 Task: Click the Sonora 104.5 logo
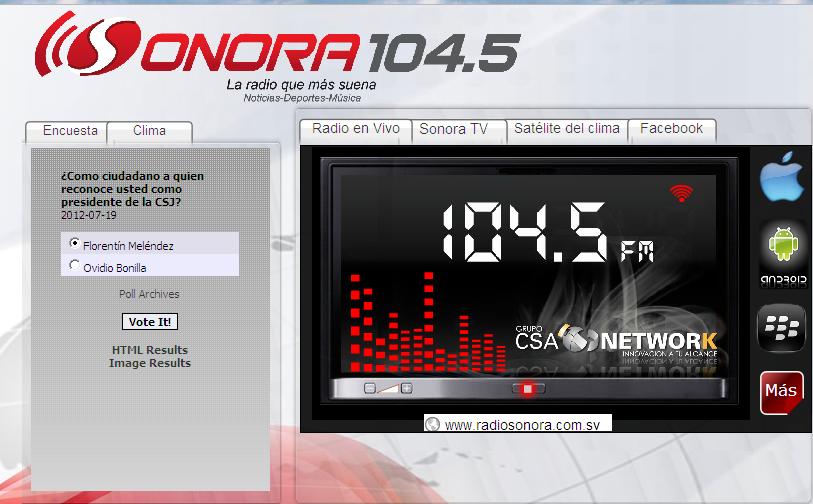tap(277, 45)
